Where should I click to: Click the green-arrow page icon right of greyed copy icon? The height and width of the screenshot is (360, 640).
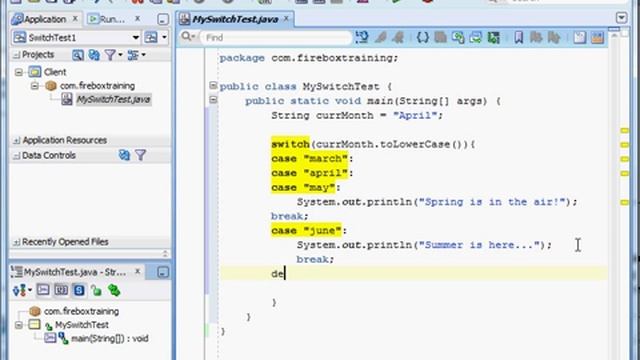pyautogui.click(x=458, y=38)
